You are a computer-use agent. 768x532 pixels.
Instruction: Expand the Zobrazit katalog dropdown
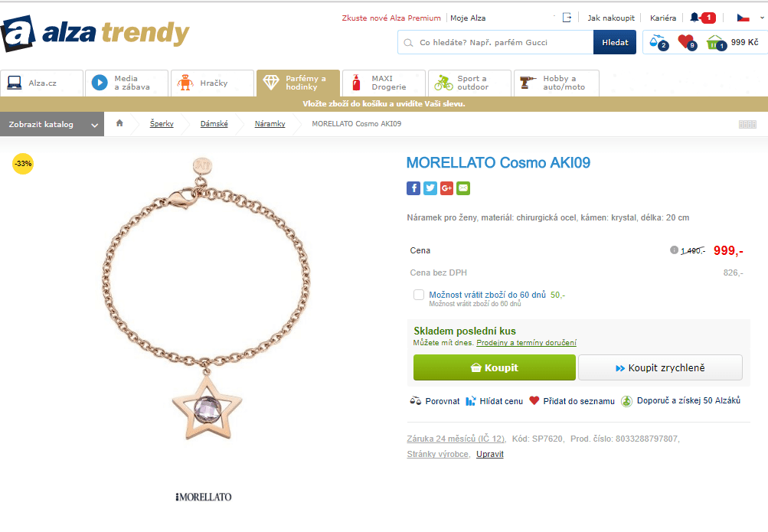(x=52, y=124)
